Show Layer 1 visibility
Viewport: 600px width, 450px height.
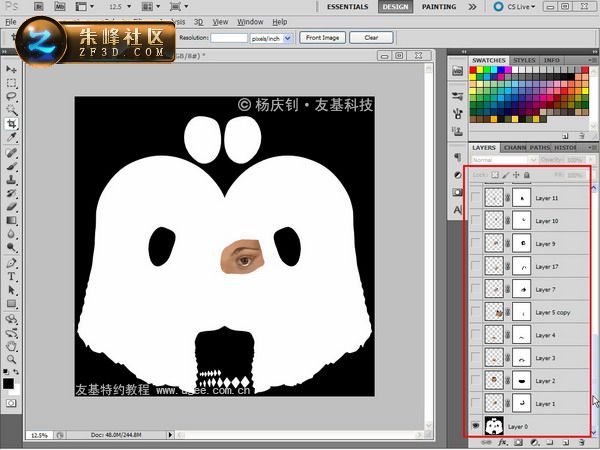(x=475, y=403)
